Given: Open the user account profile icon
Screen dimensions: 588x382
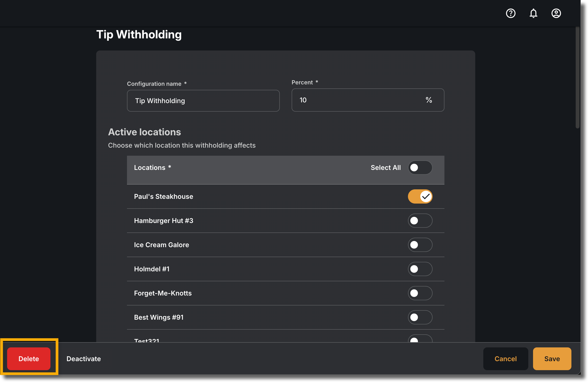Looking at the screenshot, I should tap(556, 13).
